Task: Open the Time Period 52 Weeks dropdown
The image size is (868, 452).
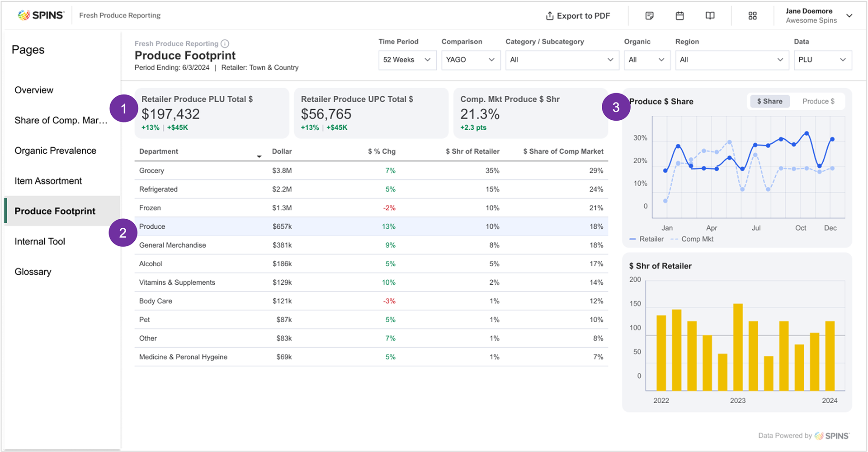Action: tap(407, 60)
